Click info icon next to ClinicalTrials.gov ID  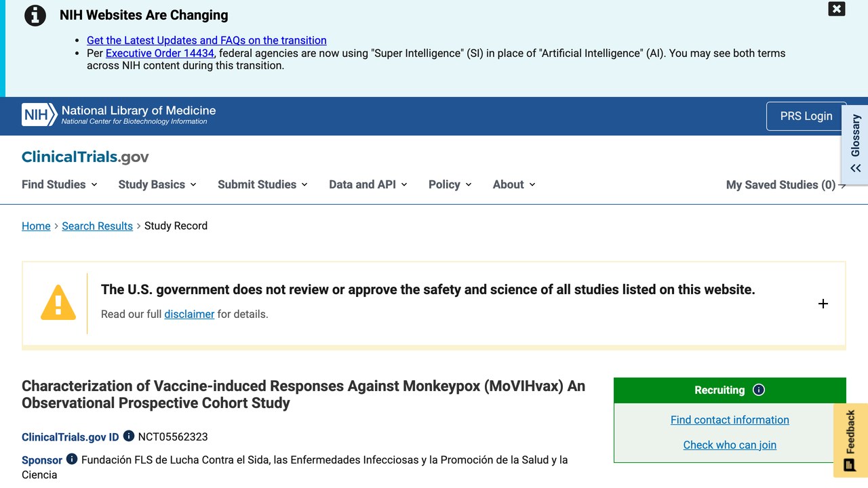[x=129, y=436]
